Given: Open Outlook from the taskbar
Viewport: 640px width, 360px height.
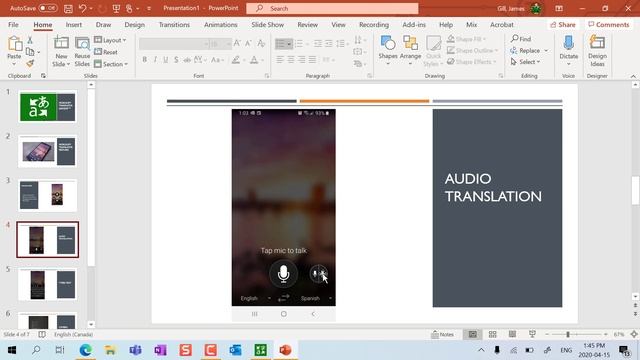Looking at the screenshot, I should pyautogui.click(x=235, y=350).
